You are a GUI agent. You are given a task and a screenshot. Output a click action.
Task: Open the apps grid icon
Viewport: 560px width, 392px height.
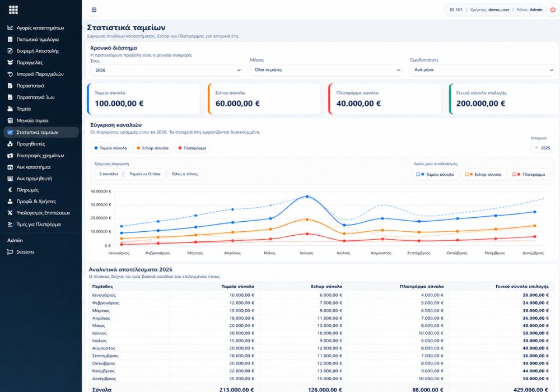(13, 10)
